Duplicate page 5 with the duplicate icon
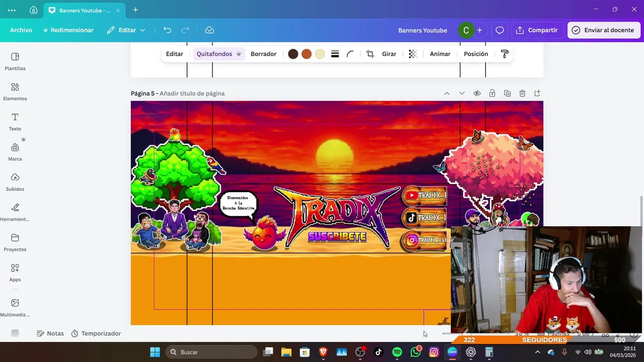The image size is (644, 362). pyautogui.click(x=507, y=94)
